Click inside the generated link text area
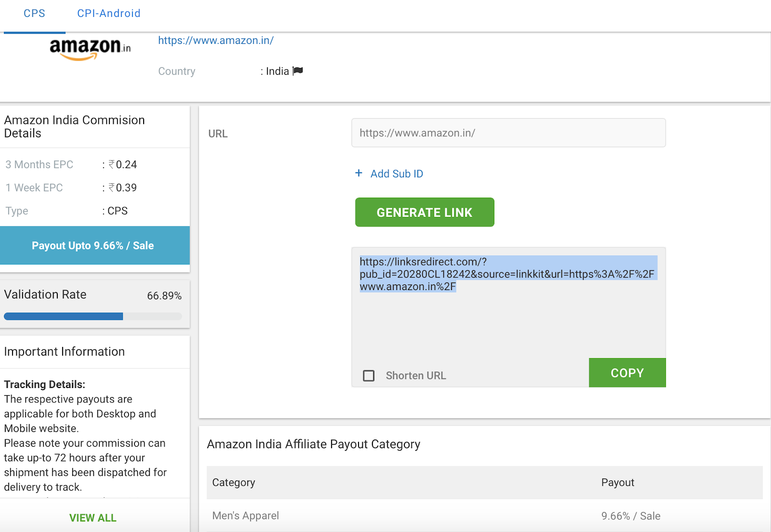Screen dimensions: 771x532 point(508,318)
